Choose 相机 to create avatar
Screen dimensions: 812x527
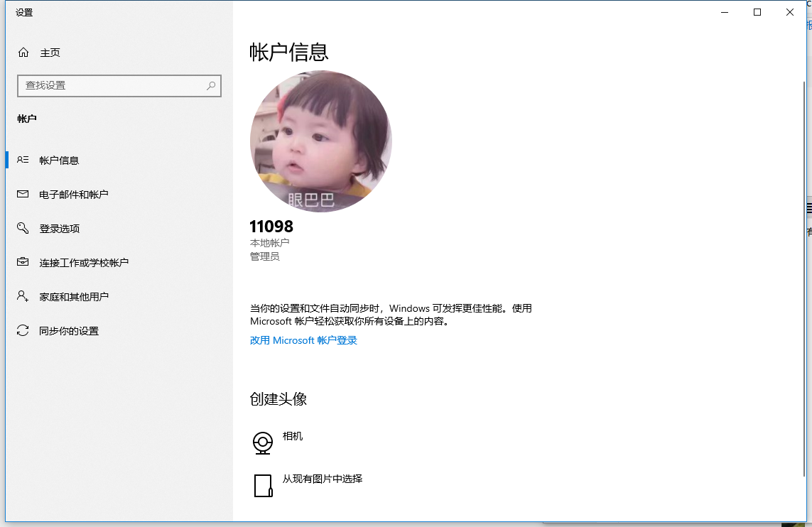293,436
